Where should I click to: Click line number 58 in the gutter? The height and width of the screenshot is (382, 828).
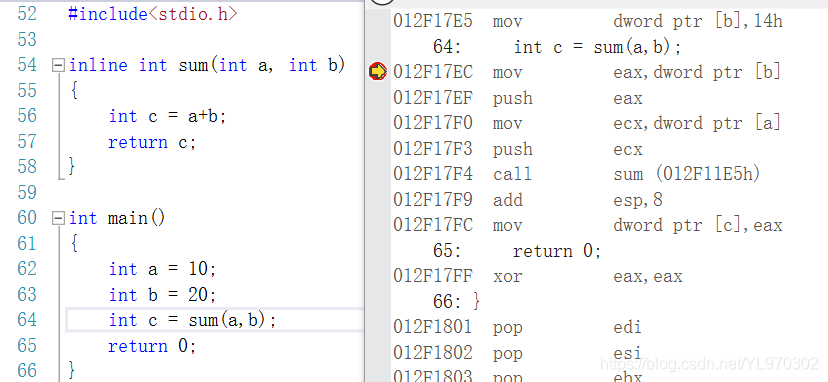click(27, 167)
